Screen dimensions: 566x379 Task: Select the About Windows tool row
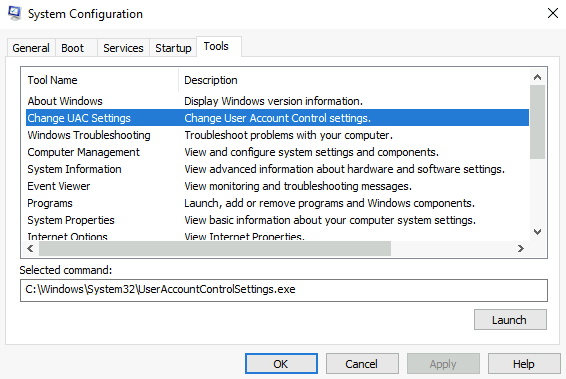coord(278,101)
